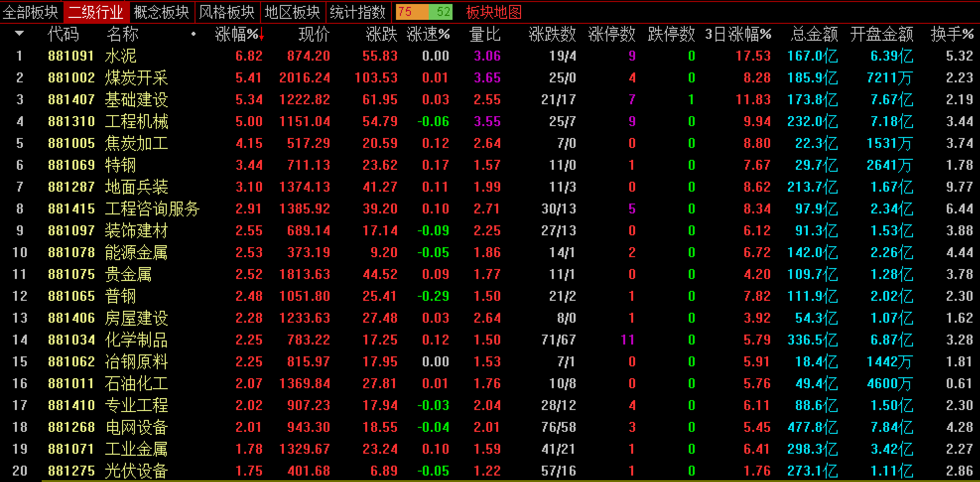Image resolution: width=980 pixels, height=482 pixels.
Task: Sort by the 量比 column header
Action: click(485, 34)
